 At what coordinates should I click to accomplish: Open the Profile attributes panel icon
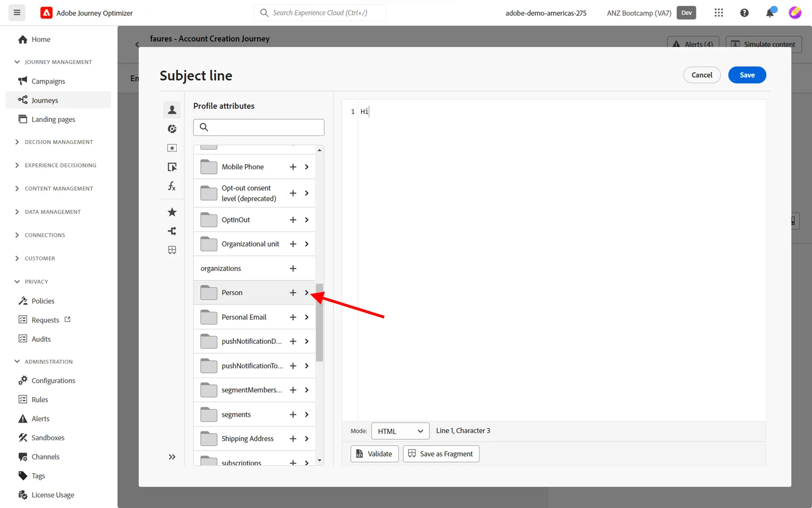click(x=172, y=110)
